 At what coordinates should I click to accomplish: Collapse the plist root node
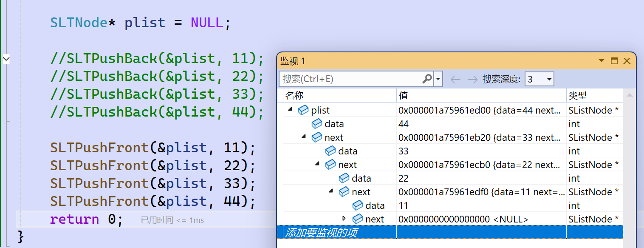[290, 109]
